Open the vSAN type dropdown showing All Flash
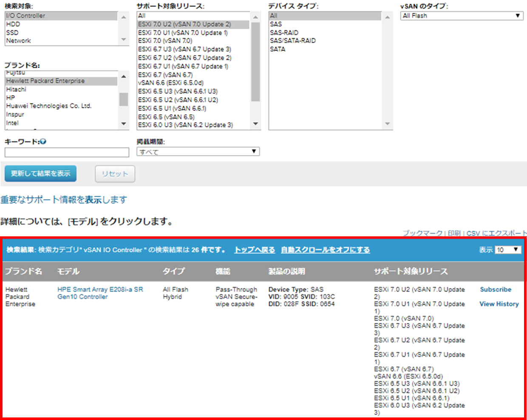527x420 pixels. click(x=462, y=16)
